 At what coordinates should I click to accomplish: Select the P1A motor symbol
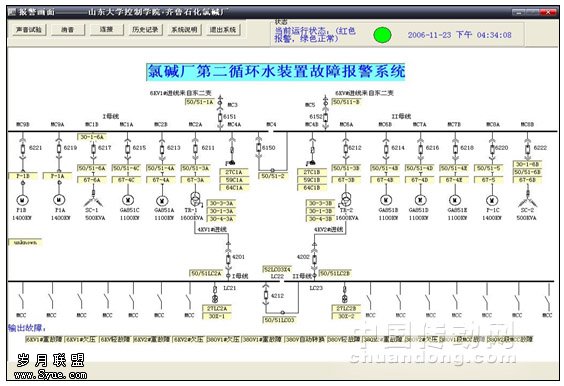(59, 200)
